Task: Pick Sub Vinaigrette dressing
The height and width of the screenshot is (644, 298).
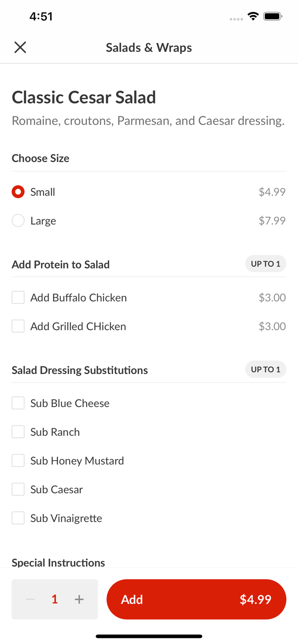Action: [18, 518]
